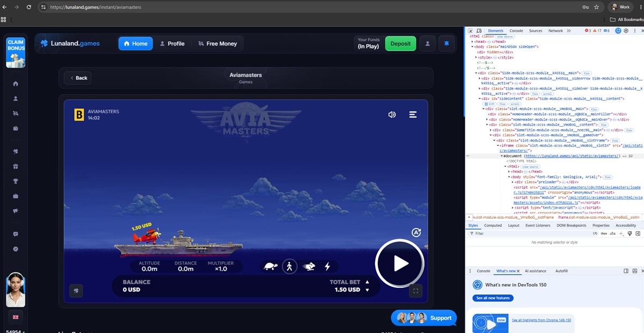The image size is (644, 333).
Task: Close the What's new drawer tab
Action: pyautogui.click(x=518, y=271)
